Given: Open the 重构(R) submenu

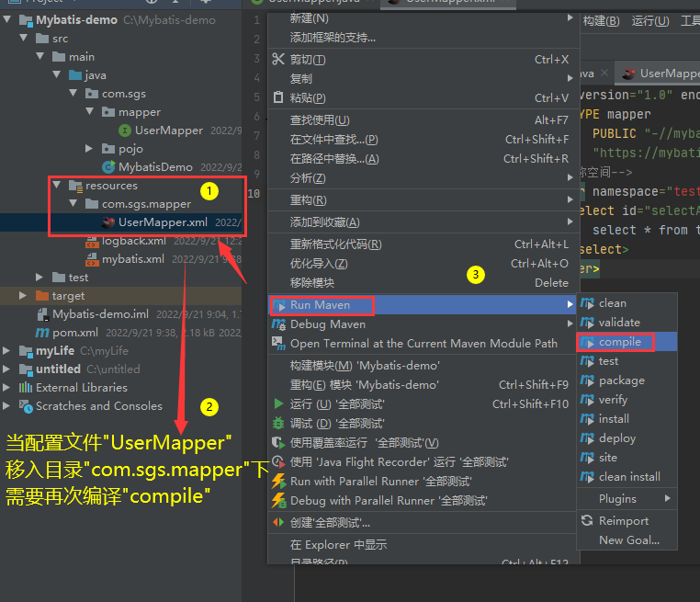Looking at the screenshot, I should [423, 200].
